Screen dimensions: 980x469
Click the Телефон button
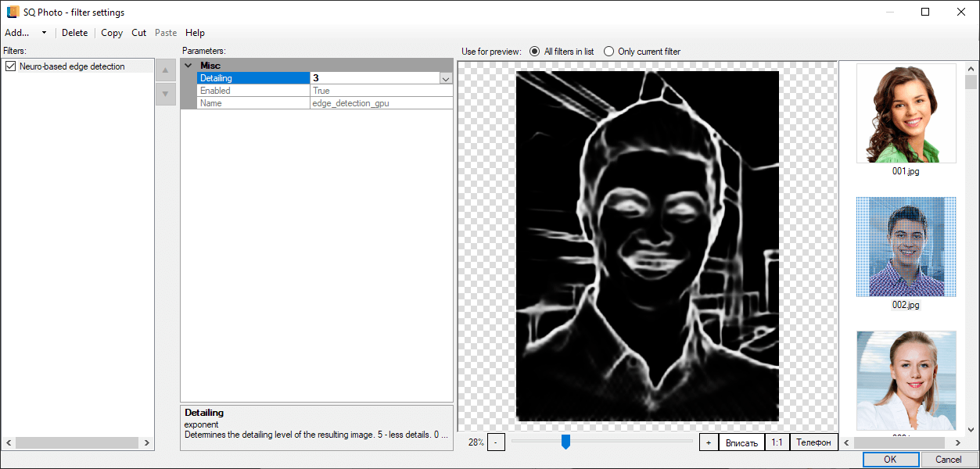[813, 442]
